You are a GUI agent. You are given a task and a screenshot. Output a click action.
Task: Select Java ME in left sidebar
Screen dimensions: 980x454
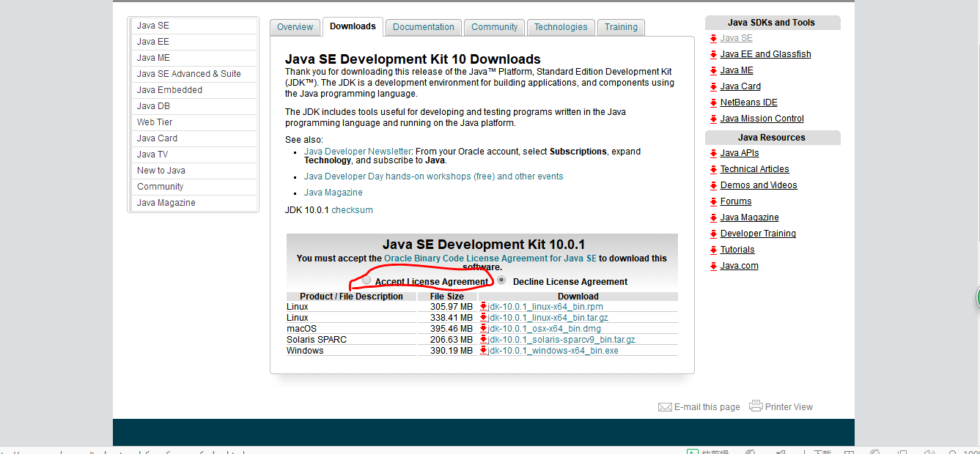pyautogui.click(x=194, y=58)
